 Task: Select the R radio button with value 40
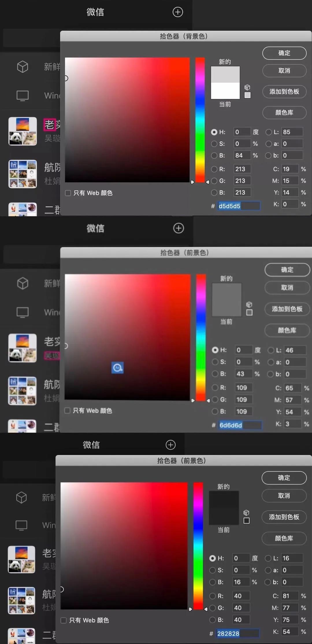[213, 596]
